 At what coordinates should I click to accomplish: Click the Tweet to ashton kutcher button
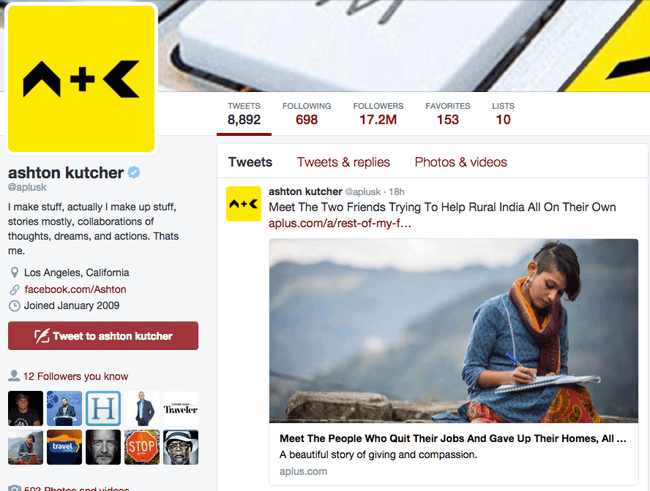(x=103, y=335)
